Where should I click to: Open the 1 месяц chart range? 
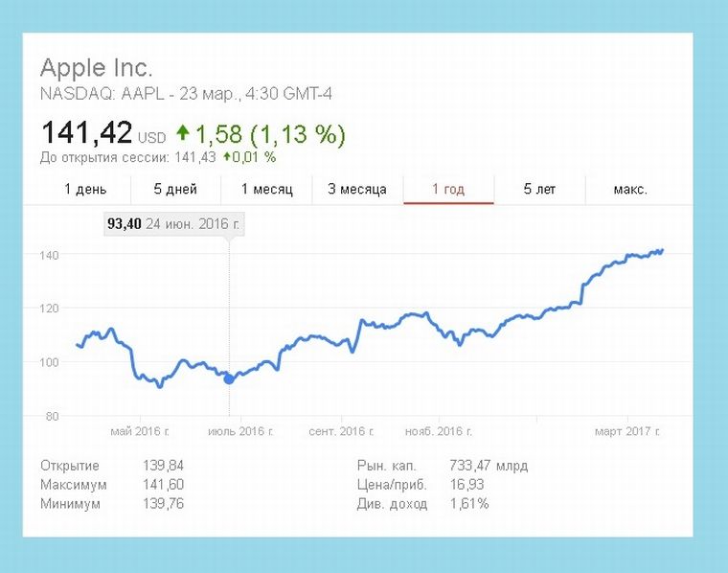pyautogui.click(x=266, y=189)
